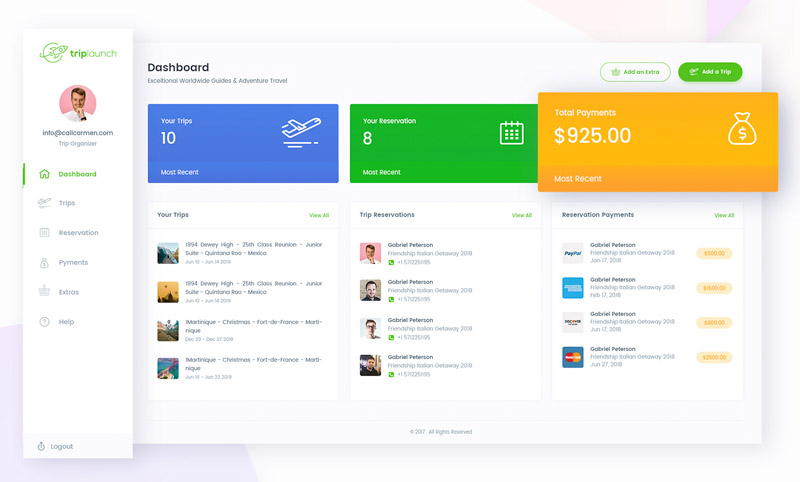Click phone icon in third reservation row
The height and width of the screenshot is (482, 800).
pos(391,338)
